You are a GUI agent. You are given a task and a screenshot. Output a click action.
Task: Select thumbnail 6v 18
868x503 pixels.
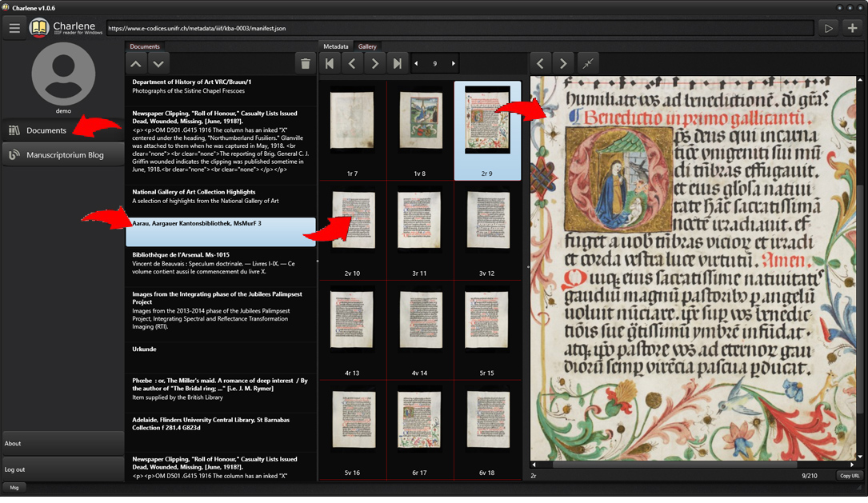[x=487, y=429]
